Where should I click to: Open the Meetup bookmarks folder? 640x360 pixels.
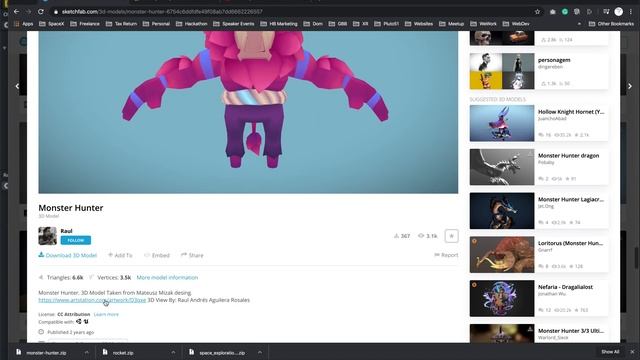(451, 24)
